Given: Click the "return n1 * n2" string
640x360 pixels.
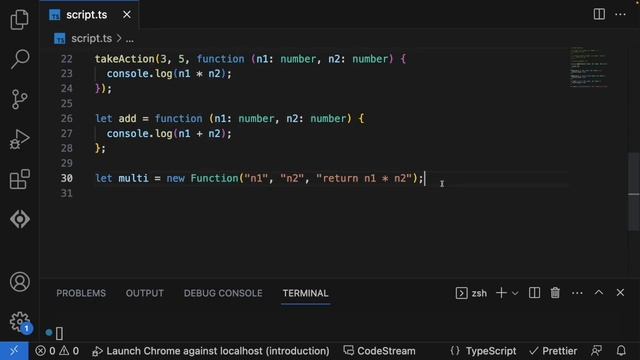Looking at the screenshot, I should click(x=364, y=178).
